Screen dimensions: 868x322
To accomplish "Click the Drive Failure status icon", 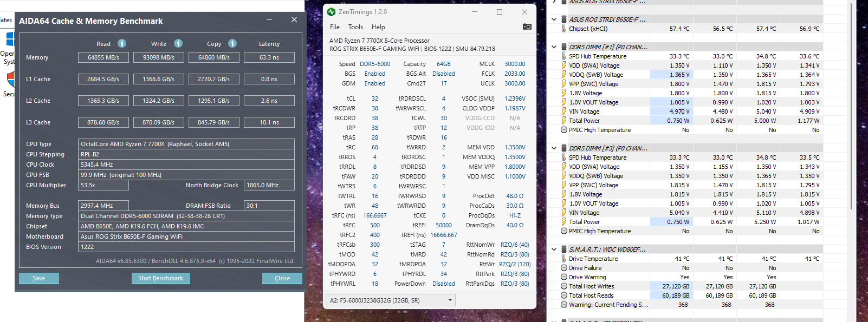I will click(563, 268).
